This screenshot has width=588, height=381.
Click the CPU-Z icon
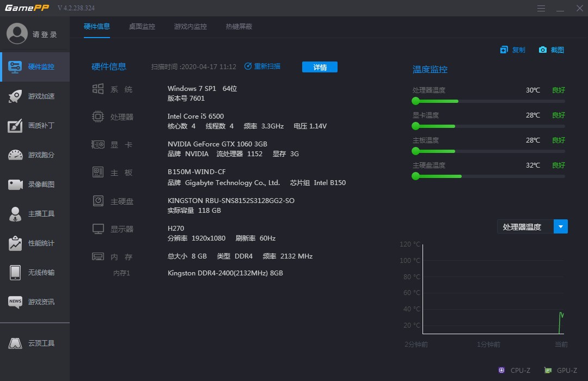tap(501, 370)
